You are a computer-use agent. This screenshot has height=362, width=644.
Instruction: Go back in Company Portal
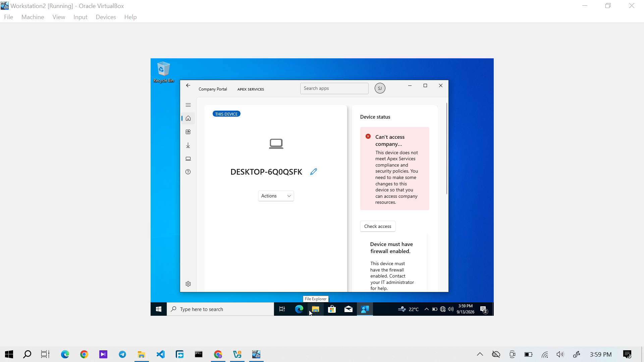click(x=188, y=85)
